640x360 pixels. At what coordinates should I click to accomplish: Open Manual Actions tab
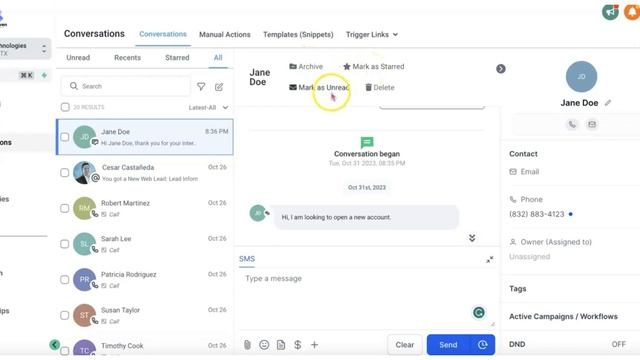click(x=224, y=35)
